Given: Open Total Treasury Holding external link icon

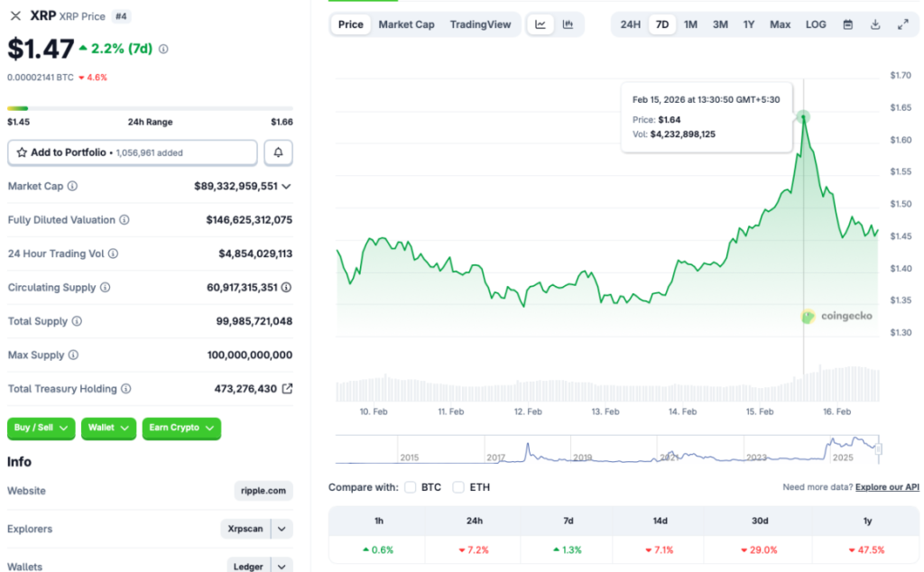Looking at the screenshot, I should click(287, 389).
